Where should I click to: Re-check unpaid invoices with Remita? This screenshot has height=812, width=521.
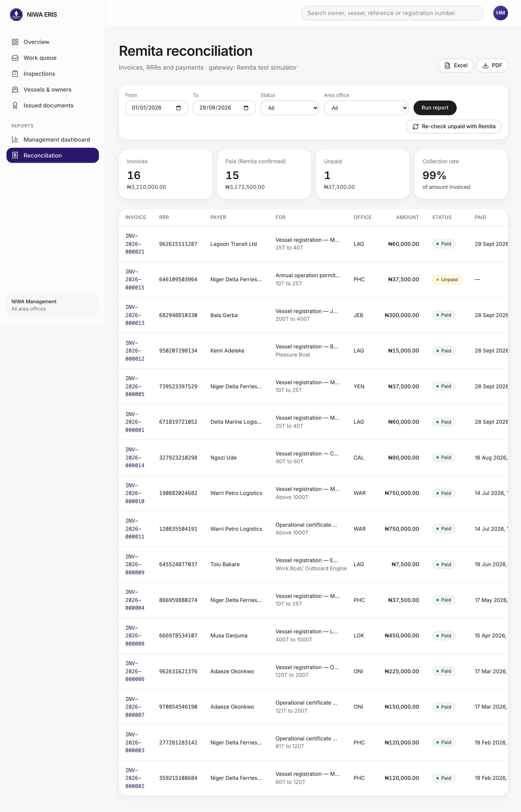click(454, 127)
